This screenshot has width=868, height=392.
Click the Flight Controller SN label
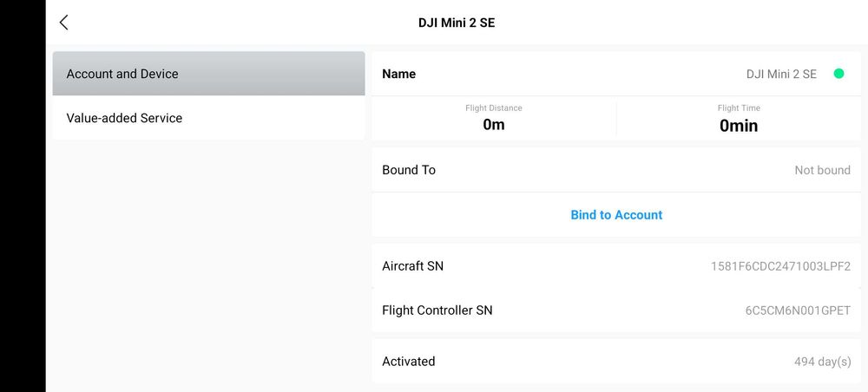[x=437, y=310]
